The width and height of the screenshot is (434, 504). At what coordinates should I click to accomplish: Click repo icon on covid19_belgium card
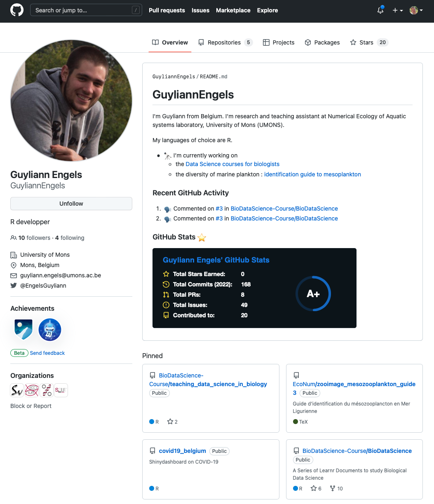tap(152, 451)
